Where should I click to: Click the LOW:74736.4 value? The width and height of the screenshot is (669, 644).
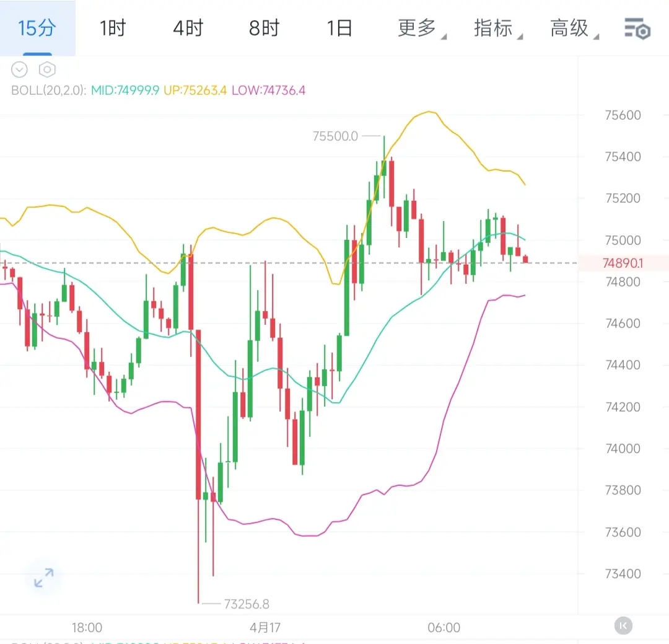(268, 90)
